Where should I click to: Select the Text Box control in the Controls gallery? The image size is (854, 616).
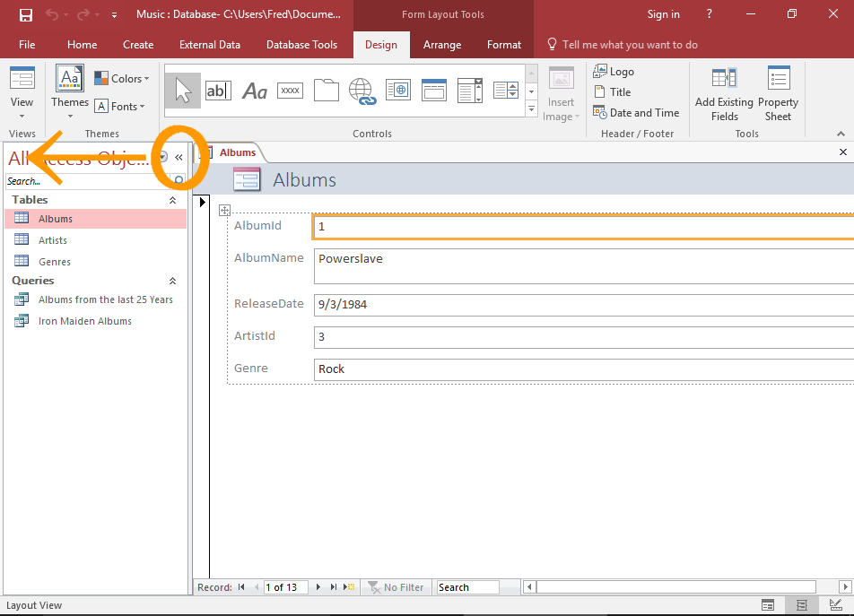218,90
